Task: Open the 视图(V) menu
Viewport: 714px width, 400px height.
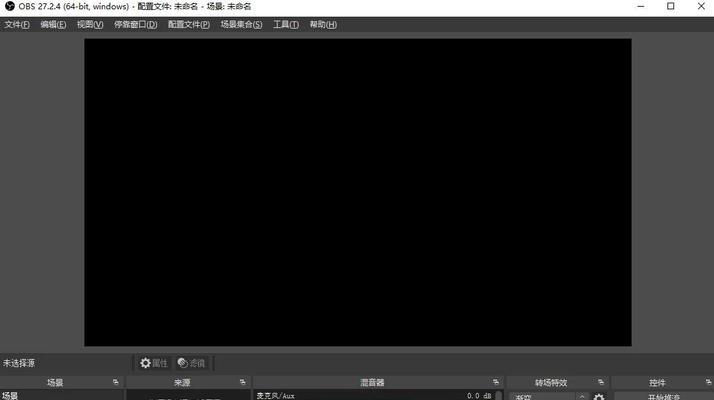Action: tap(90, 25)
